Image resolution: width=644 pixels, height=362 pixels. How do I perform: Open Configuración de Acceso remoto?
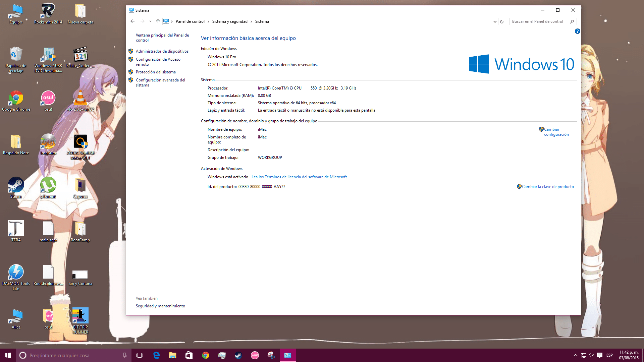tap(158, 62)
